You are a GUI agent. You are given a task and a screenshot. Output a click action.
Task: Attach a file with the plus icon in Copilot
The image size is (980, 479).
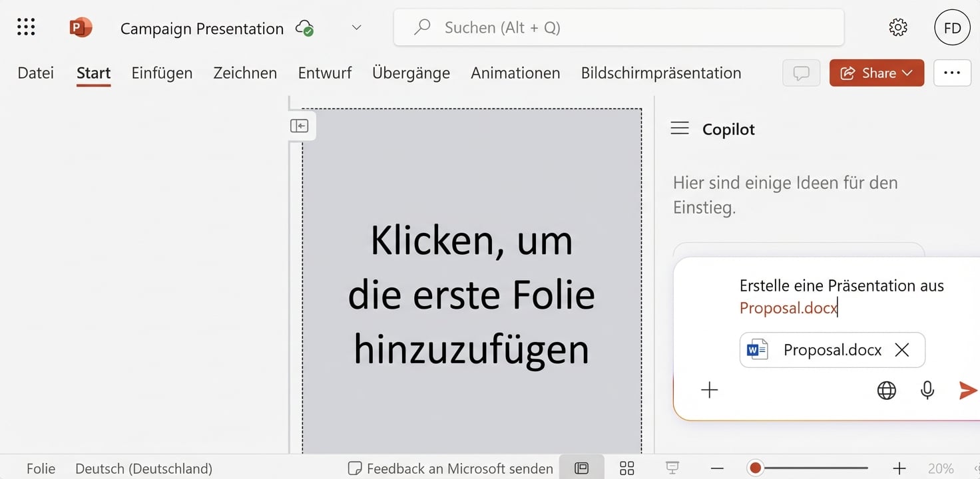point(710,391)
